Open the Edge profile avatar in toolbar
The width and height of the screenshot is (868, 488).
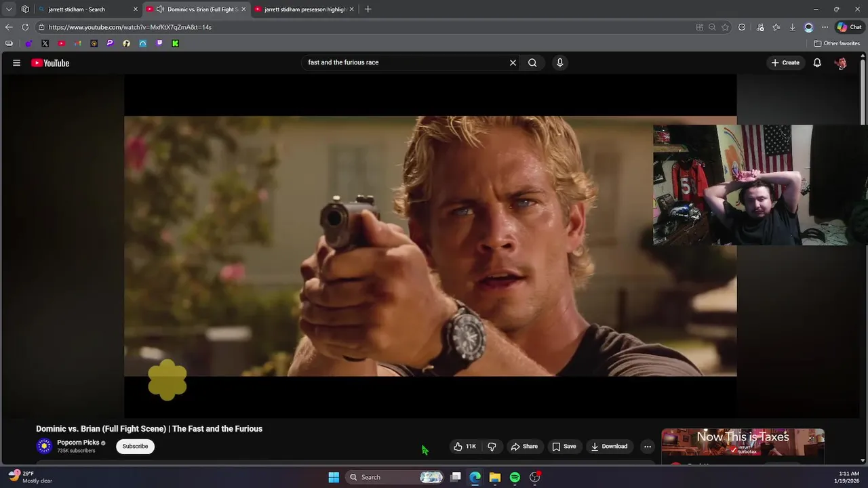pyautogui.click(x=808, y=27)
